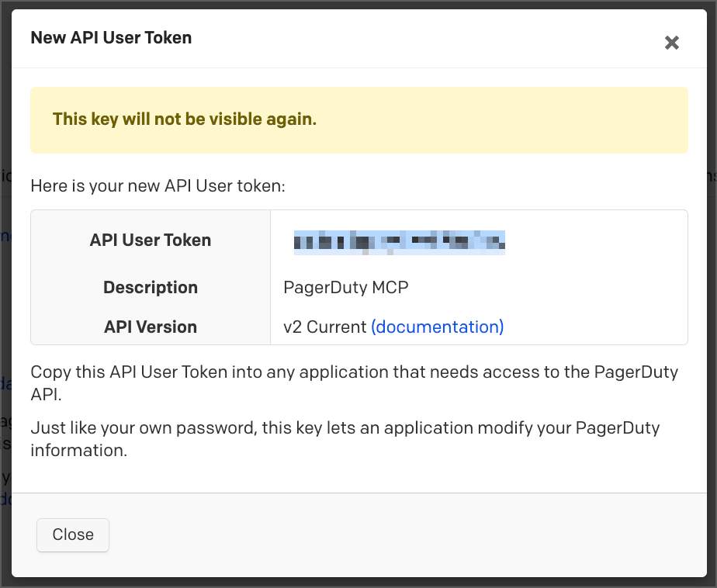Image resolution: width=717 pixels, height=588 pixels.
Task: Click the blurred API User Token value
Action: 399,242
